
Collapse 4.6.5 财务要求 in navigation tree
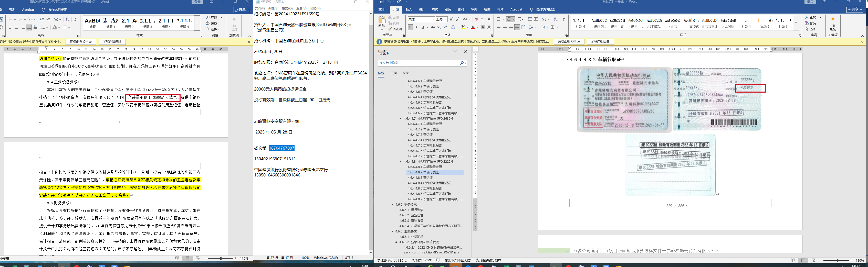392,204
